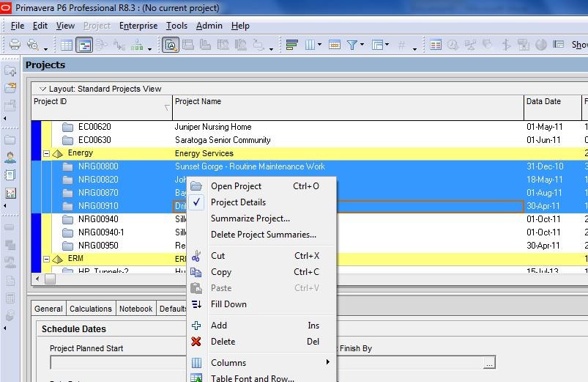Open the Admin menu

[209, 26]
